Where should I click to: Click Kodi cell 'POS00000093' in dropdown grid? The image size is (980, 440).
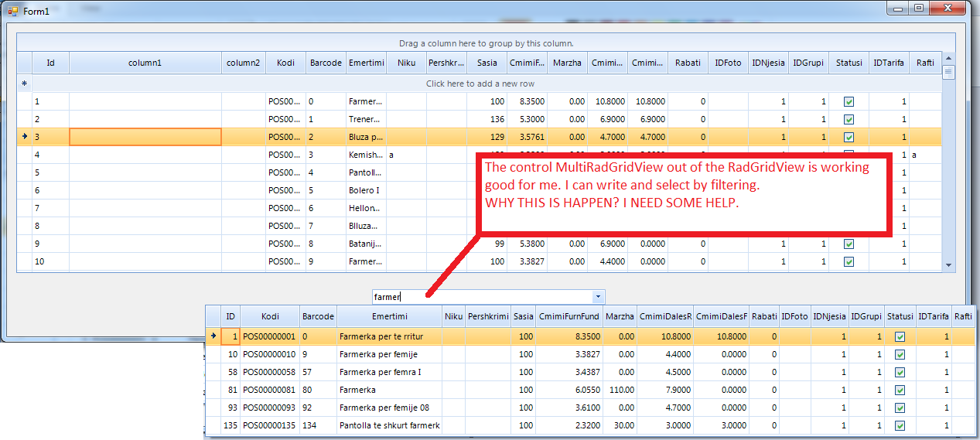[269, 408]
